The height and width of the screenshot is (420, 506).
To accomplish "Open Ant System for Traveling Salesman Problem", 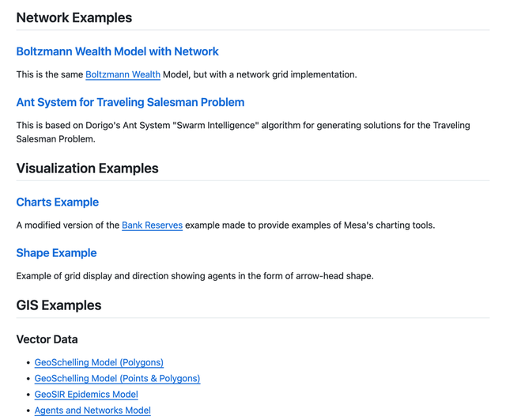I will click(x=130, y=102).
